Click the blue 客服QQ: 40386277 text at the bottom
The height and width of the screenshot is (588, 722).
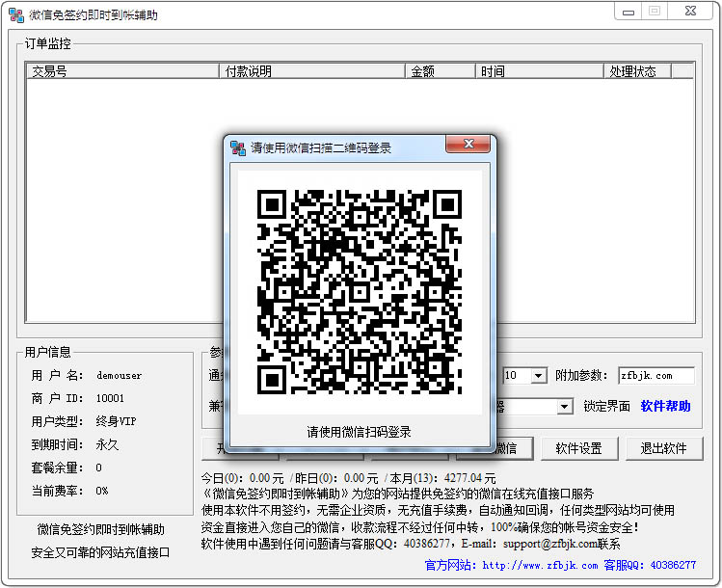(x=650, y=566)
